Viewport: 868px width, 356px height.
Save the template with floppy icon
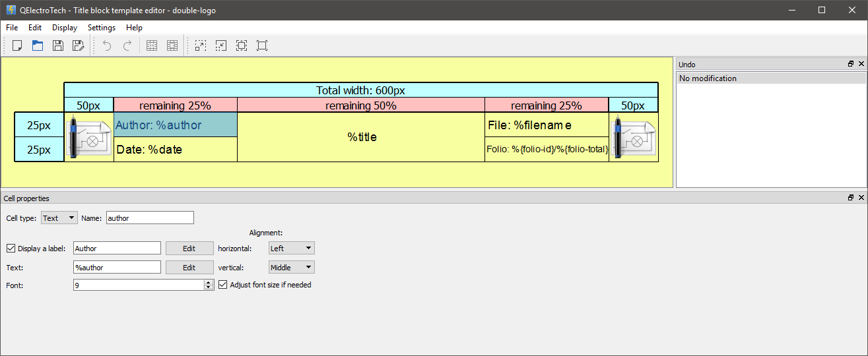pyautogui.click(x=58, y=45)
